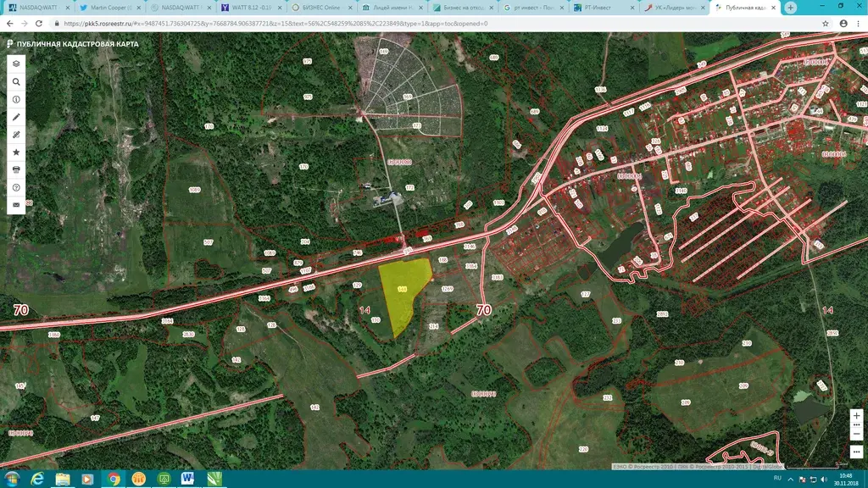Zoom in with the plus button
Image resolution: width=868 pixels, height=488 pixels.
pyautogui.click(x=856, y=415)
